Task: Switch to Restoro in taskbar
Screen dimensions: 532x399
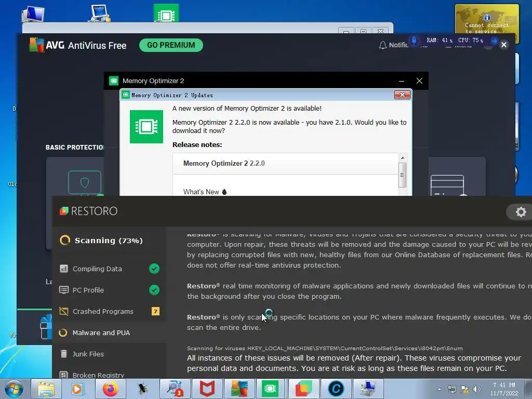Action: [x=303, y=389]
